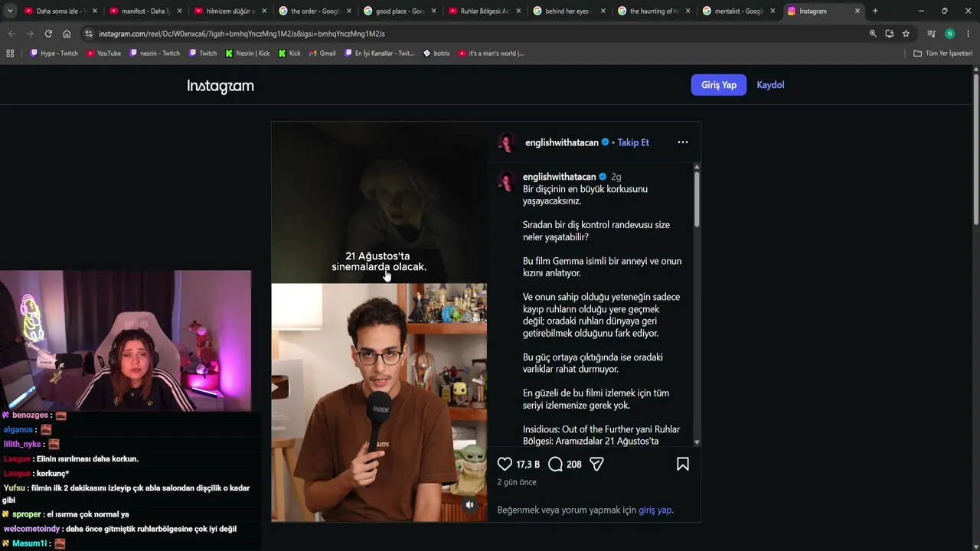
Task: Share the reel using the paper plane icon
Action: tap(597, 464)
